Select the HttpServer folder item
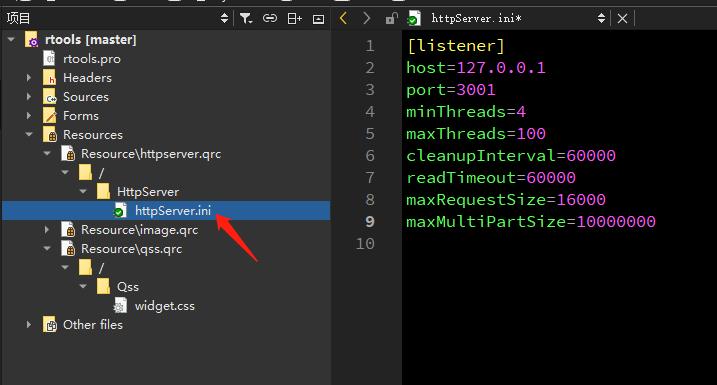 [148, 192]
